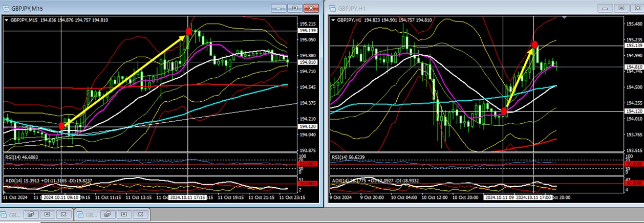Minimize the GBPJPY,H1 chart window
The width and height of the screenshot is (644, 223).
(x=605, y=8)
